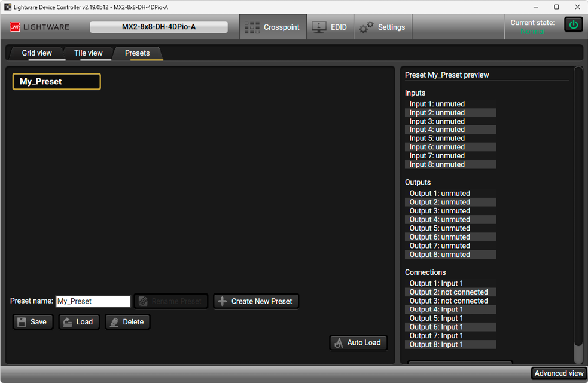Click the EDID monitor icon
The height and width of the screenshot is (383, 588).
pos(319,27)
